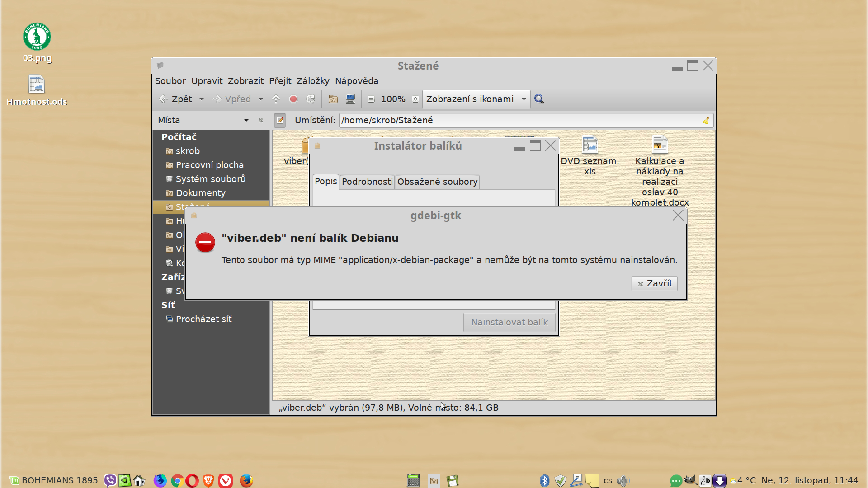Screen dimensions: 868x488
Task: Click the Bluetooth tray icon
Action: pyautogui.click(x=545, y=480)
